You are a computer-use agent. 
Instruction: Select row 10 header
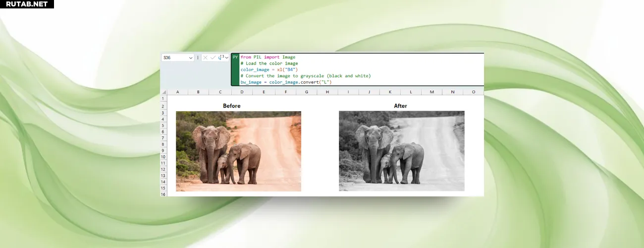[x=163, y=157]
